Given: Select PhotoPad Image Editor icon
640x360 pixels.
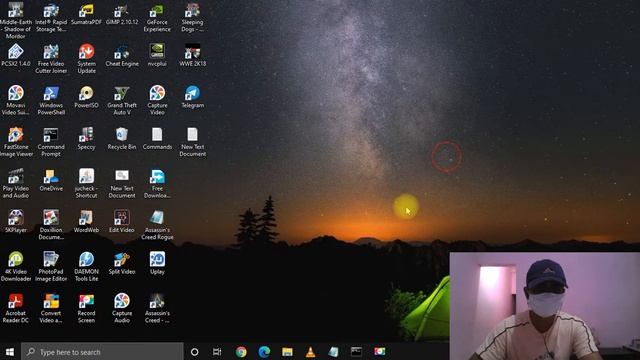Looking at the screenshot, I should [51, 267].
